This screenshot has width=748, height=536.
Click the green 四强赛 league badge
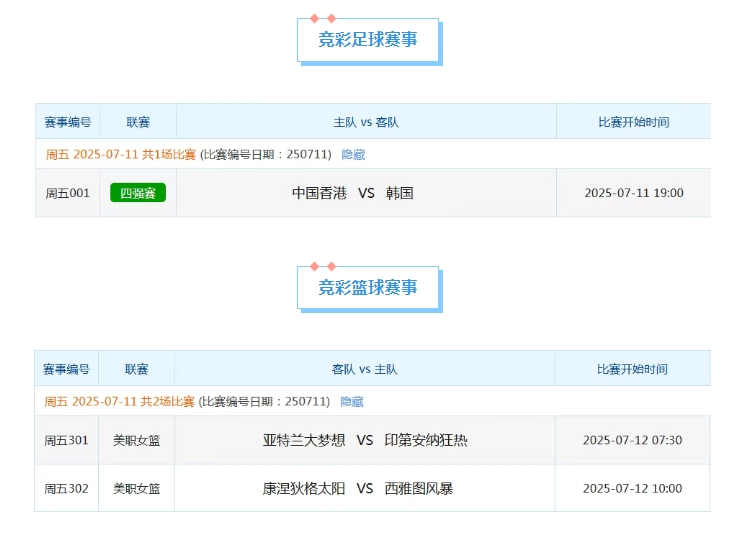[x=138, y=193]
